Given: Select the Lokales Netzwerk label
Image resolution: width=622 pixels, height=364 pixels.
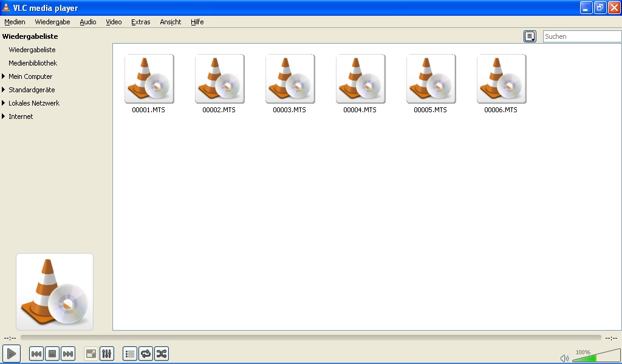Looking at the screenshot, I should (x=34, y=103).
